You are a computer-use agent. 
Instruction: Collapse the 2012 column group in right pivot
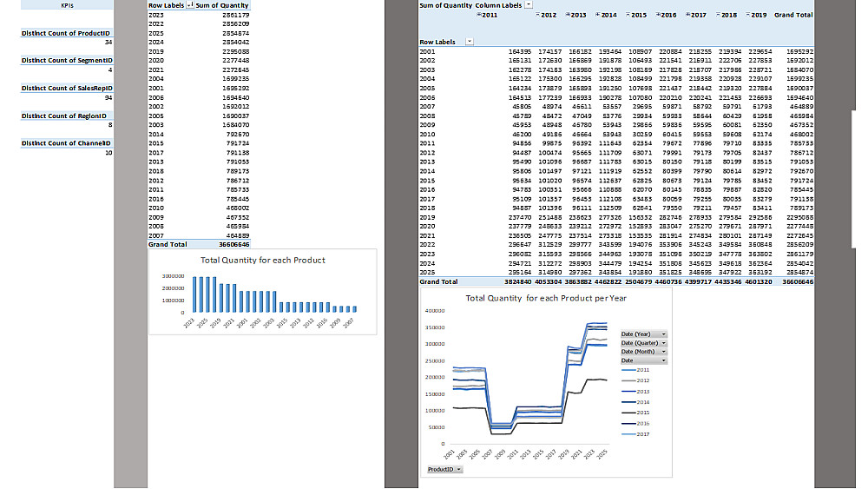click(x=537, y=15)
